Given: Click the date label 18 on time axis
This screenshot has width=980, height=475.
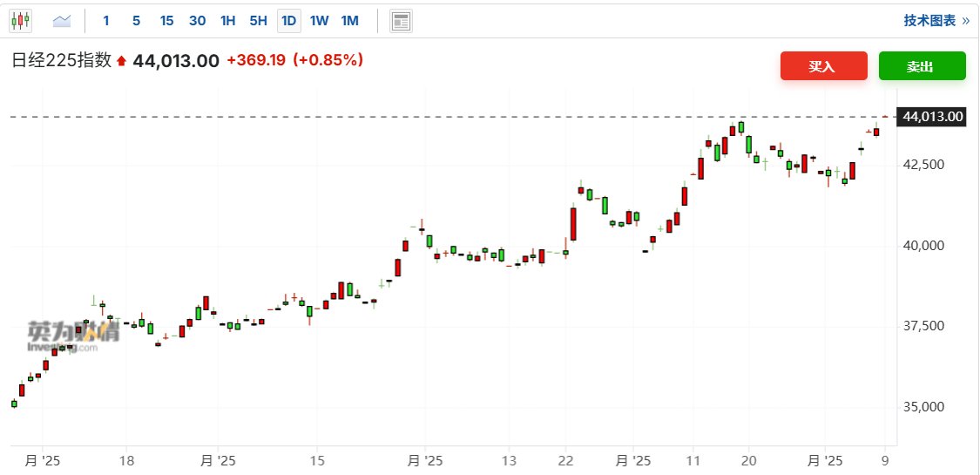Looking at the screenshot, I should (x=127, y=461).
